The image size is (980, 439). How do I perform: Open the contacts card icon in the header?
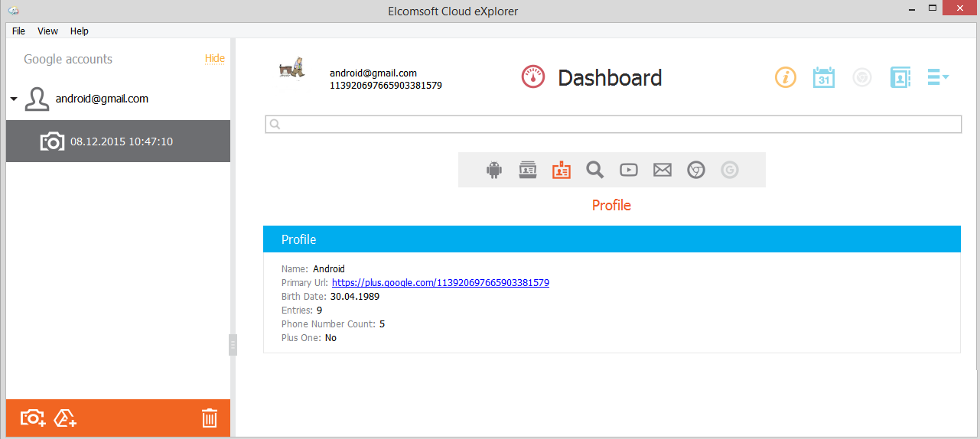click(900, 77)
